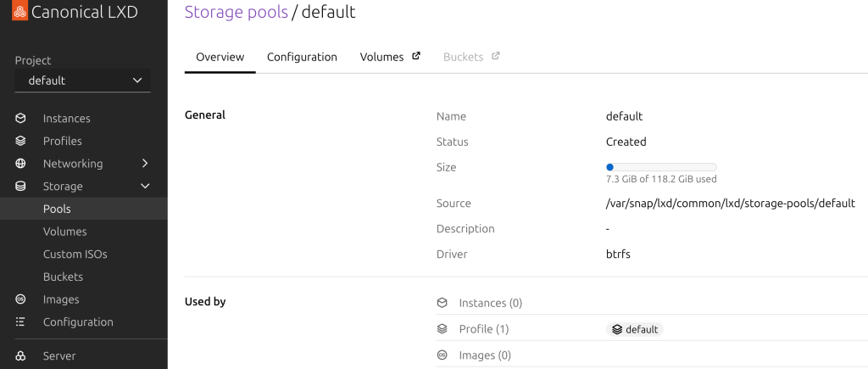The width and height of the screenshot is (868, 369).
Task: Open the default profile chip
Action: pos(635,329)
